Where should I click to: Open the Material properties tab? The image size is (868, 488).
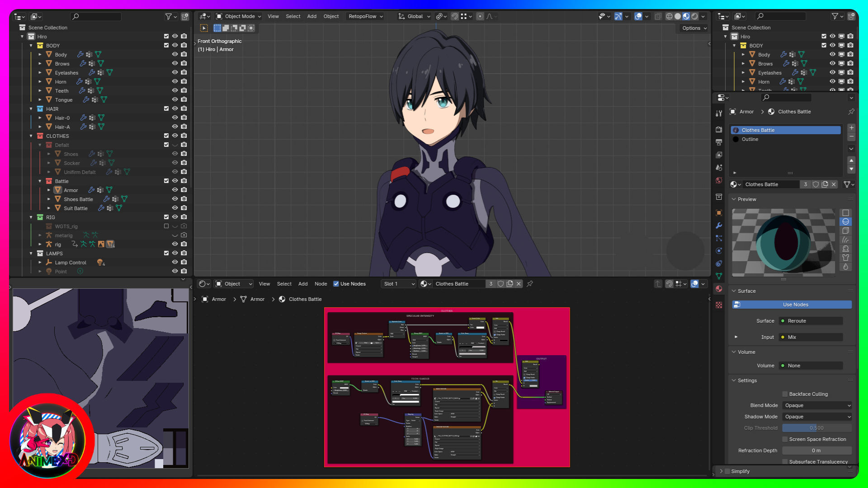(x=719, y=288)
